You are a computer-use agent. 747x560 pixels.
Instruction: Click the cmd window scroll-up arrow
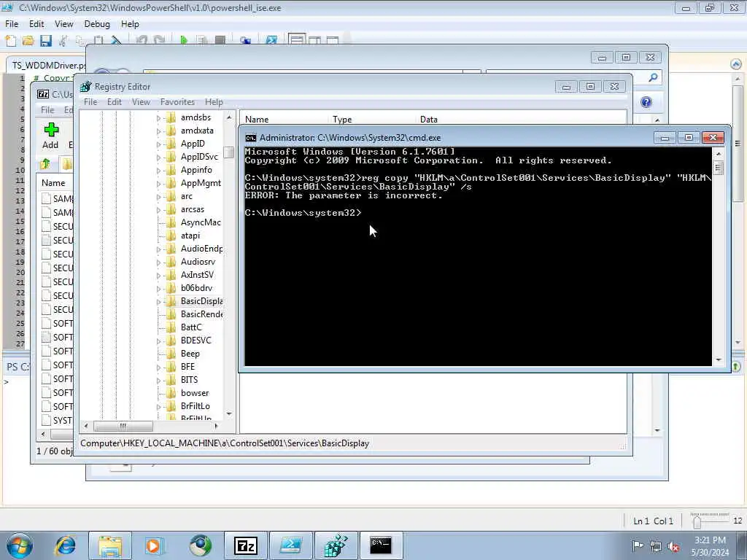tap(719, 154)
